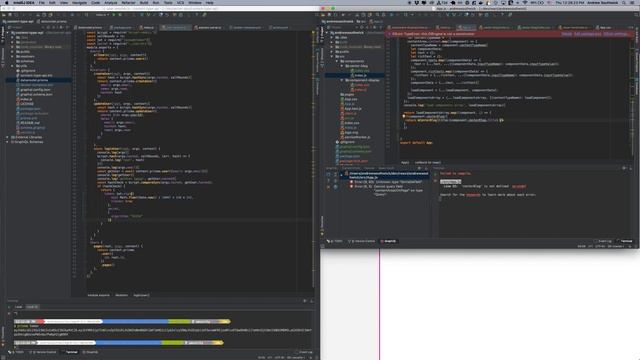
Task: Select the Local (2) terminal tab
Action: coord(32,307)
